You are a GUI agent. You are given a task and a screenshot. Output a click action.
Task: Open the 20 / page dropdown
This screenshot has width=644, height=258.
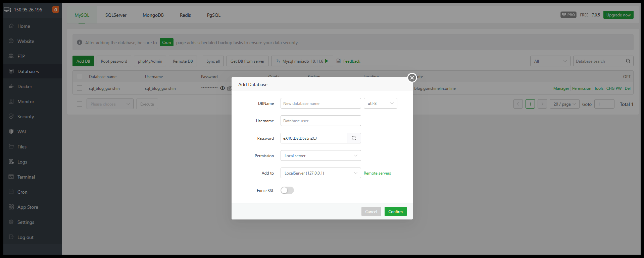click(x=564, y=104)
